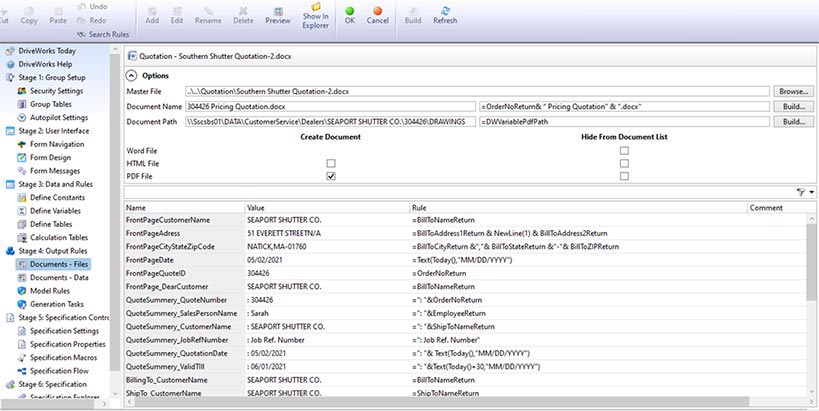Image resolution: width=819 pixels, height=411 pixels.
Task: Click the Redo command
Action: tap(91, 20)
